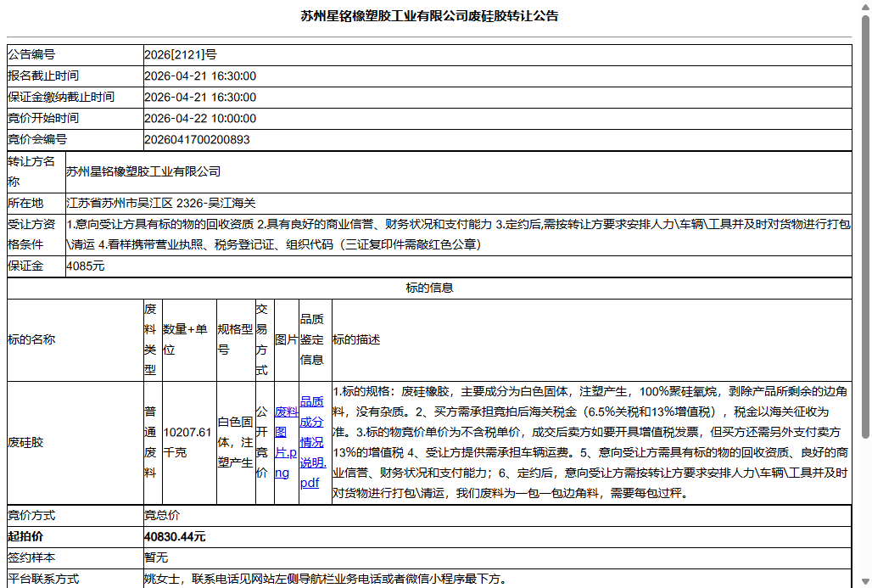Open the 废料图片.png image link
872x588 pixels.
tap(286, 442)
